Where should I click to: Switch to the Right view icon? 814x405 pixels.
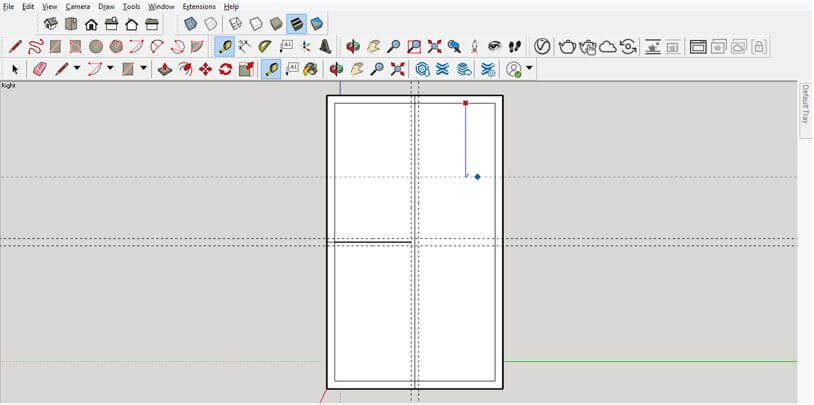112,24
